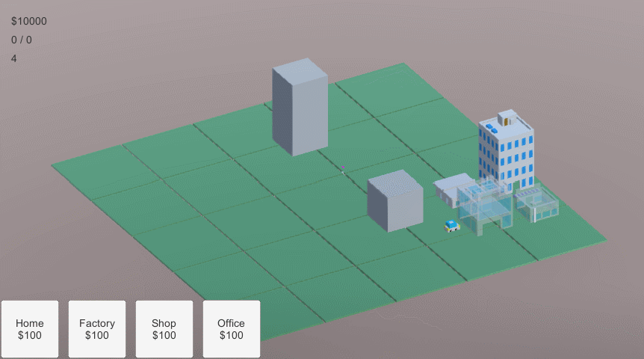This screenshot has height=359, width=644.
Task: Click the $10000 money counter
Action: pyautogui.click(x=28, y=21)
